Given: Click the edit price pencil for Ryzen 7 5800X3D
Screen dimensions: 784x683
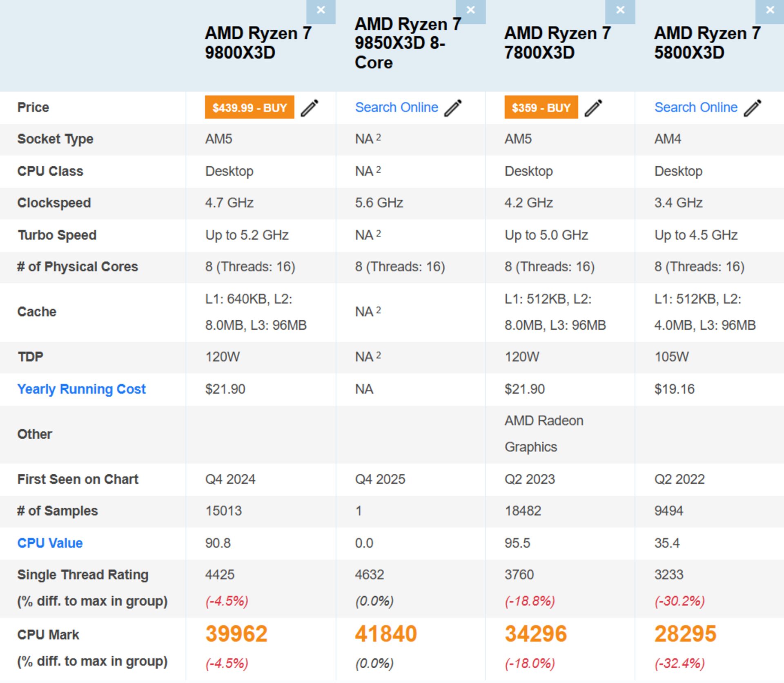Looking at the screenshot, I should click(751, 107).
